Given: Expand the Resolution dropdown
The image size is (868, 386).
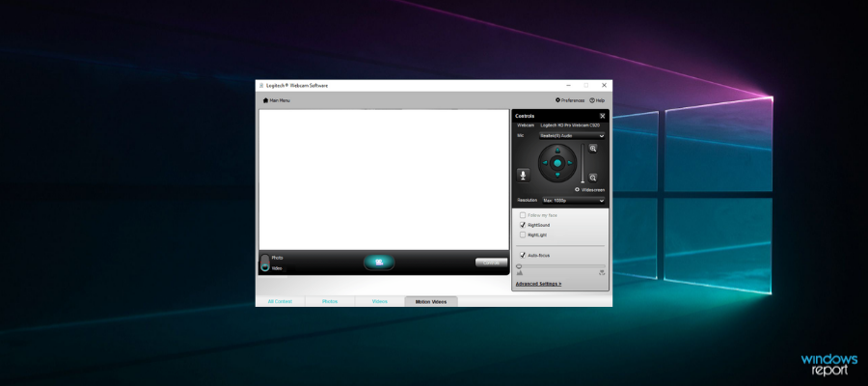Looking at the screenshot, I should tap(572, 200).
